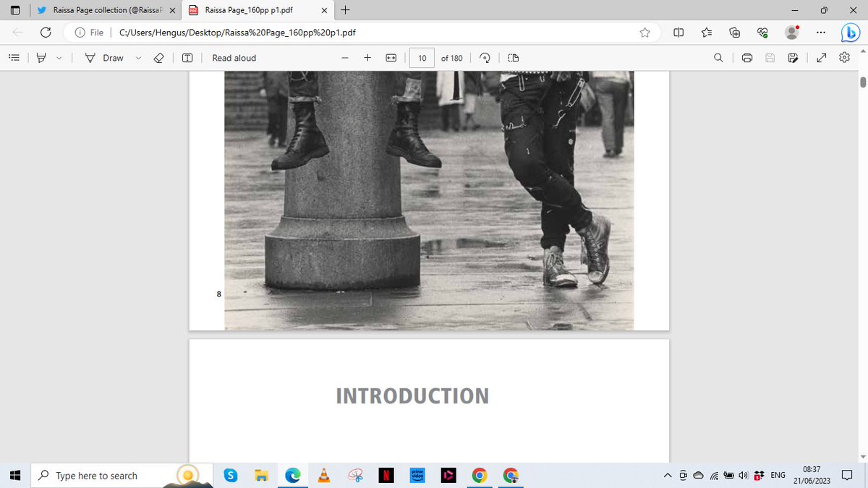Image resolution: width=868 pixels, height=488 pixels.
Task: Toggle the two-page view layout
Action: [x=513, y=58]
